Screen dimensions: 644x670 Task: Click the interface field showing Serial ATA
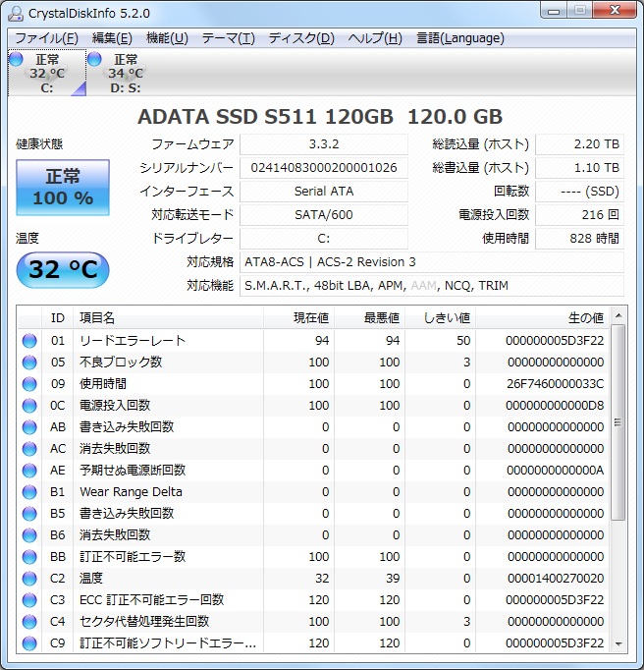pyautogui.click(x=324, y=192)
